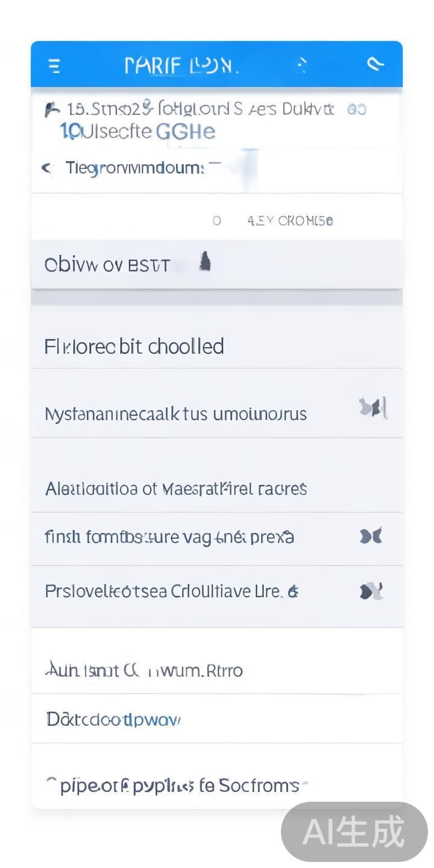Open the "Dakcdootlpwov" link
Viewport: 434px width, 868px height.
pos(113,719)
